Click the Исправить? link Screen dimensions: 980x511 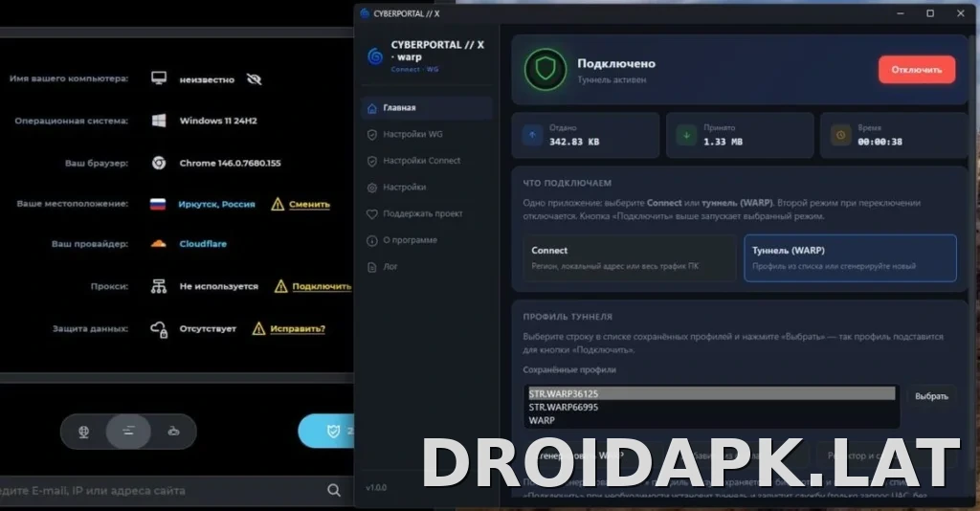pyautogui.click(x=298, y=328)
